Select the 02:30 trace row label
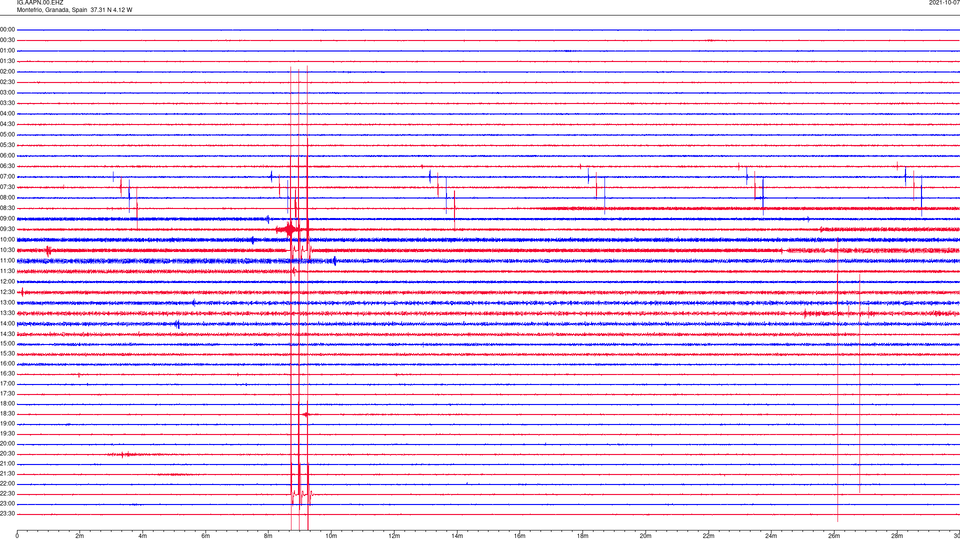This screenshot has width=960, height=540. pos(7,82)
